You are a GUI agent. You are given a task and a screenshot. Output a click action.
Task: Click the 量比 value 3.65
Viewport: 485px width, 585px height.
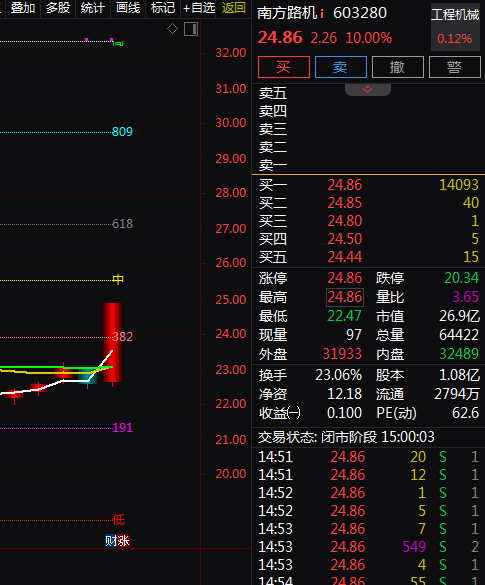[x=466, y=297]
